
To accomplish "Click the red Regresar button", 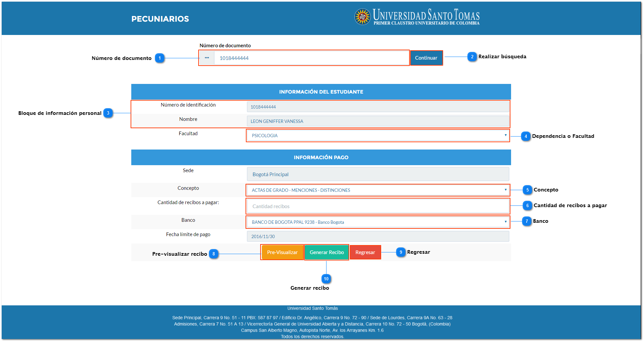I will (365, 252).
